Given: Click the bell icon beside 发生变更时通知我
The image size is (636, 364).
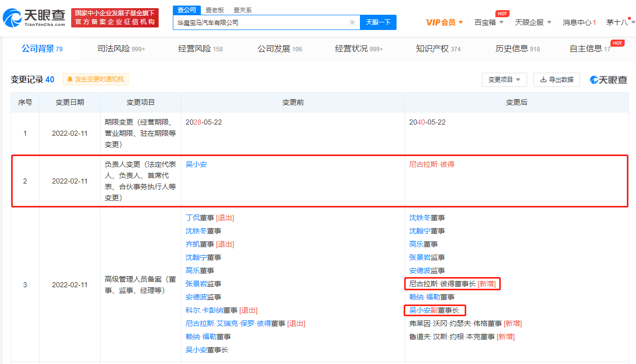Looking at the screenshot, I should pos(70,79).
